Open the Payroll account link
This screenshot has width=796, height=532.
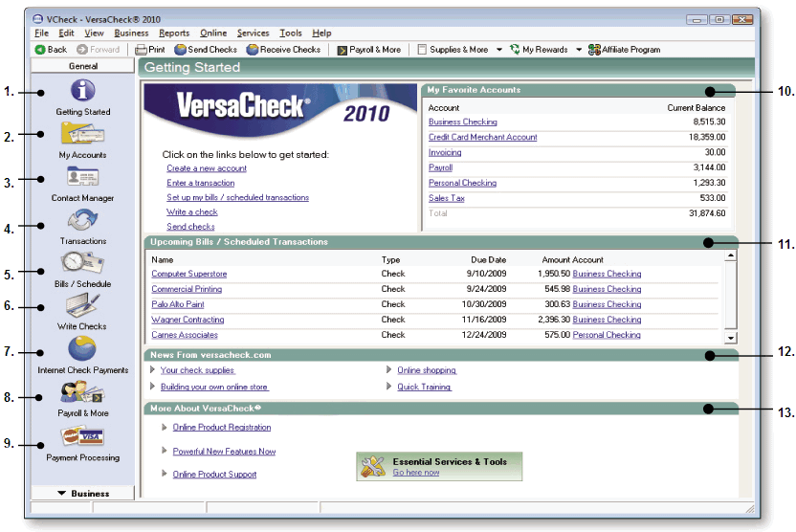pos(440,167)
